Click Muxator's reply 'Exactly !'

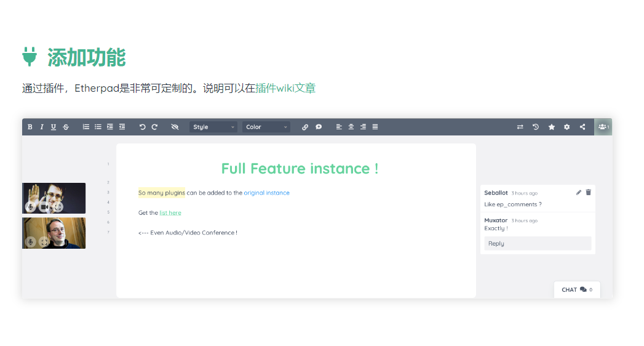click(496, 228)
